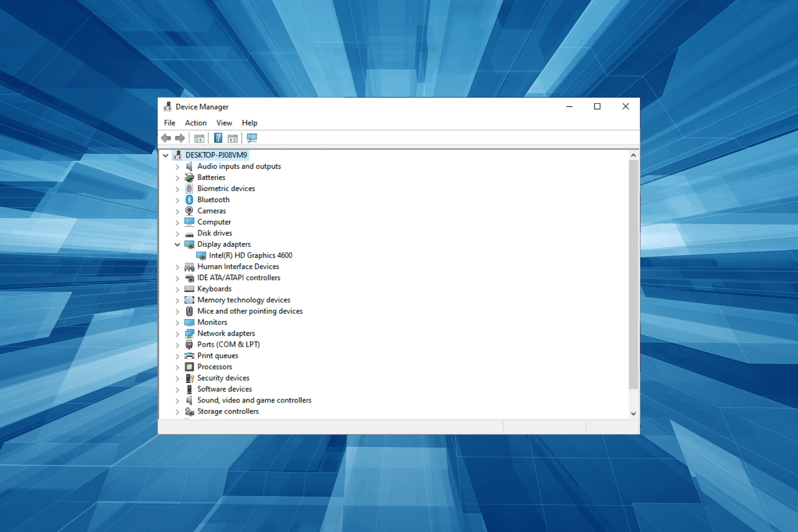Expand Audio inputs and outputs chevron
This screenshot has width=798, height=532.
(x=177, y=167)
